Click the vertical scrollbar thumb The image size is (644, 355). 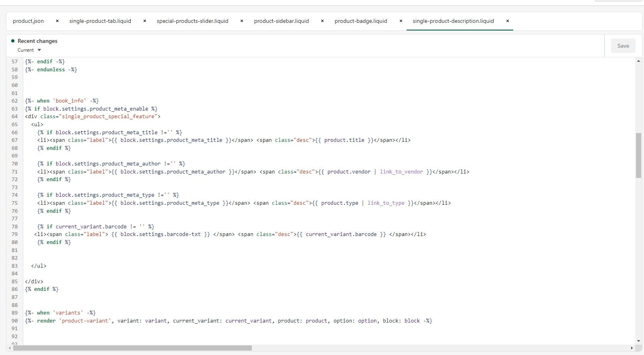pos(638,155)
